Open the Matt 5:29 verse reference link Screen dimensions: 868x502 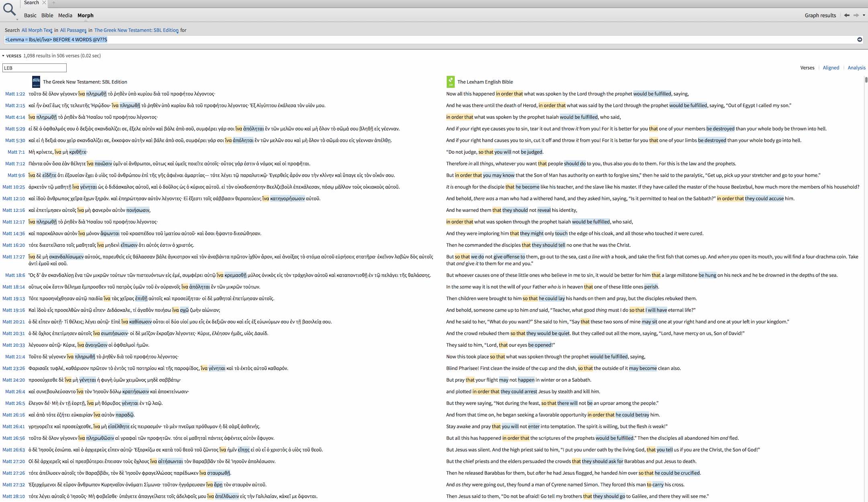[15, 129]
